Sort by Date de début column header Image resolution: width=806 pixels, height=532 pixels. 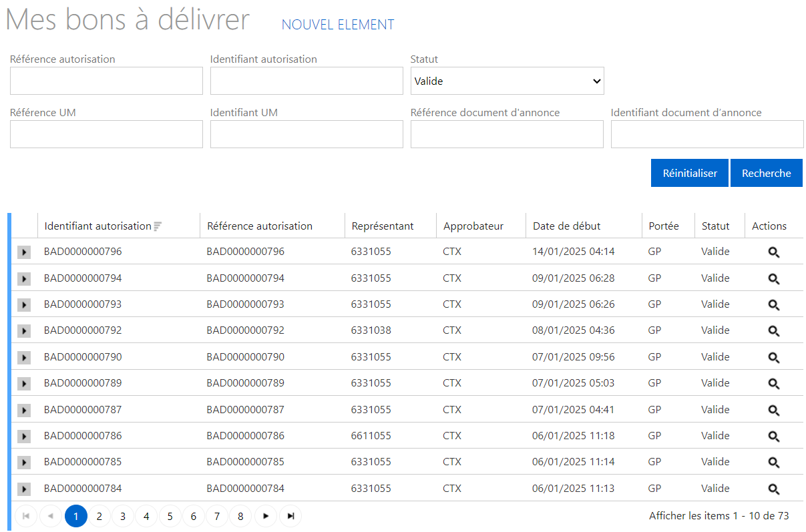coord(566,226)
